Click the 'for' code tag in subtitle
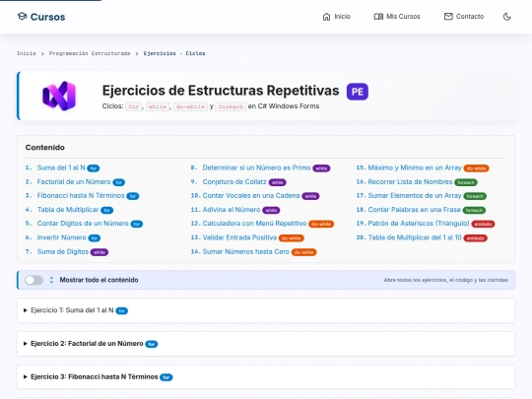 coord(133,106)
